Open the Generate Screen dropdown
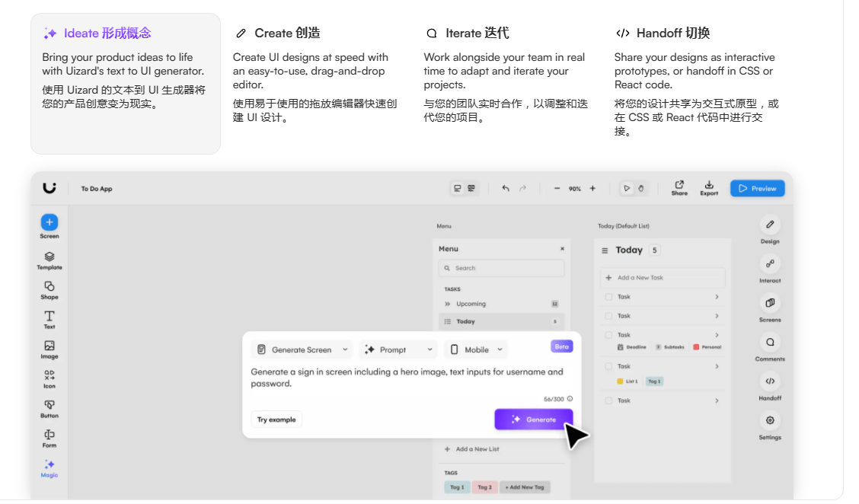The image size is (859, 504). coord(302,349)
